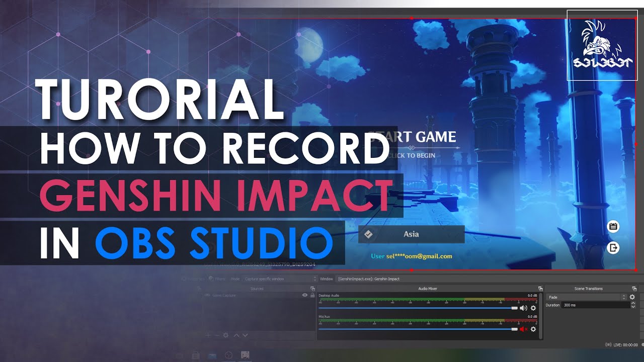Open Mic/Aux settings gear
Viewport: 644px width, 362px height.
click(x=533, y=329)
